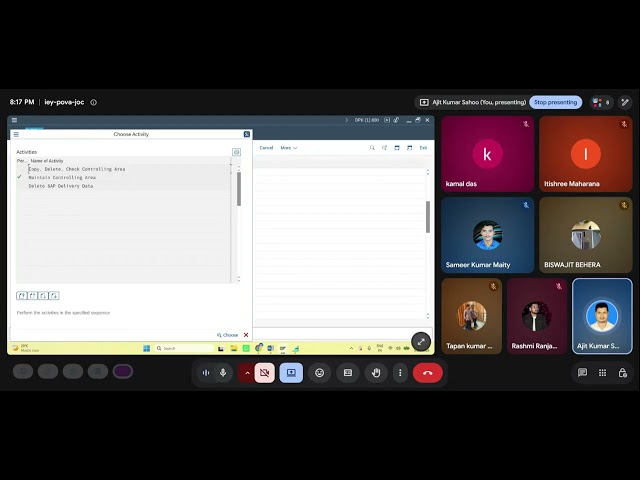Click the presentation icon before Ajit Kumar Sahoo
This screenshot has width=640, height=480.
point(424,102)
